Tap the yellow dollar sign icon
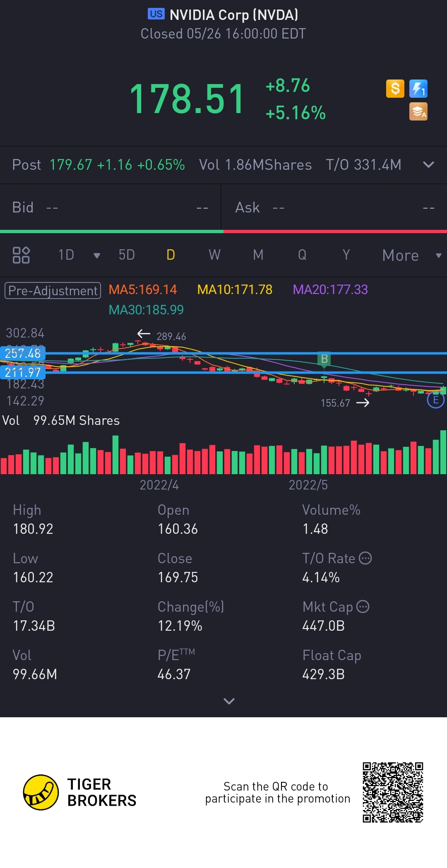Screen dimensions: 447x868 [395, 89]
